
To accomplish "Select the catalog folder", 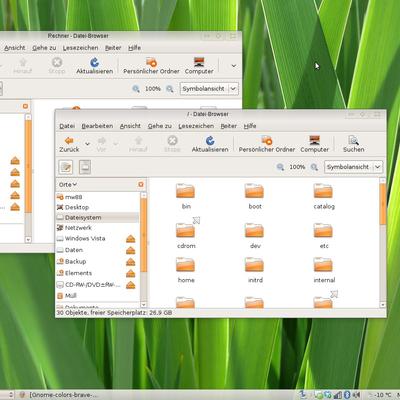I will (324, 196).
